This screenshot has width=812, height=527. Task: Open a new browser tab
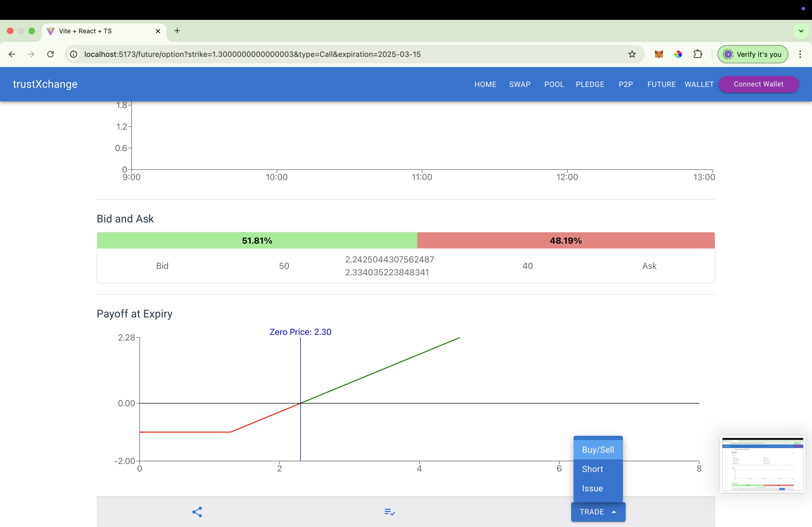pos(177,31)
